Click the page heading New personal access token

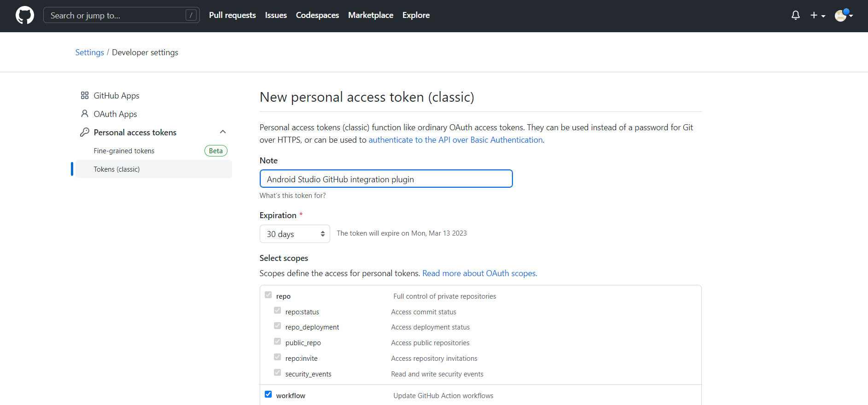367,97
